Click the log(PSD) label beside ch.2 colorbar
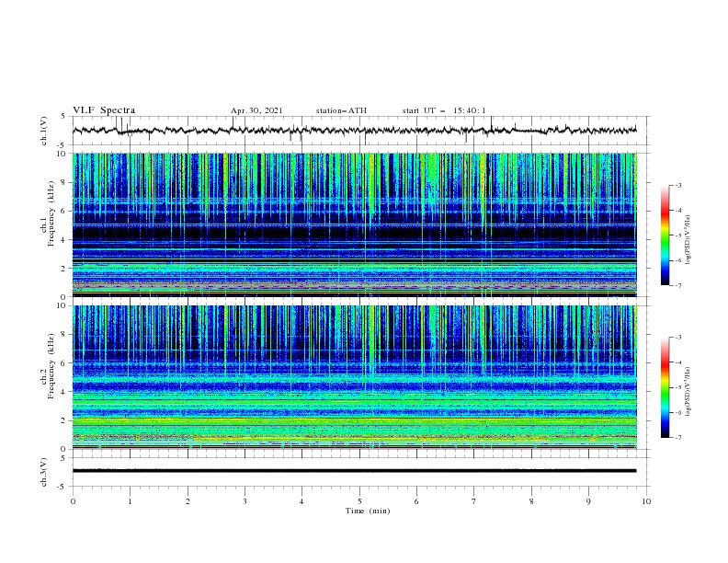The width and height of the screenshot is (728, 563). (688, 392)
